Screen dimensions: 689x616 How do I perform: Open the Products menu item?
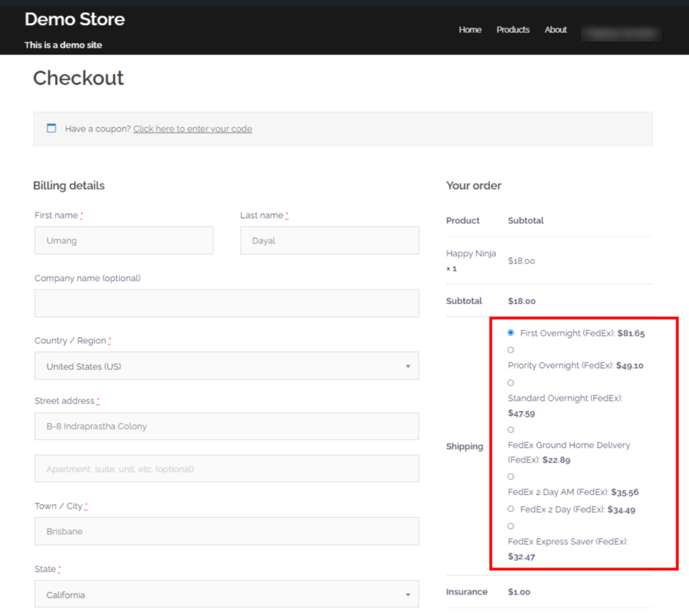[513, 30]
